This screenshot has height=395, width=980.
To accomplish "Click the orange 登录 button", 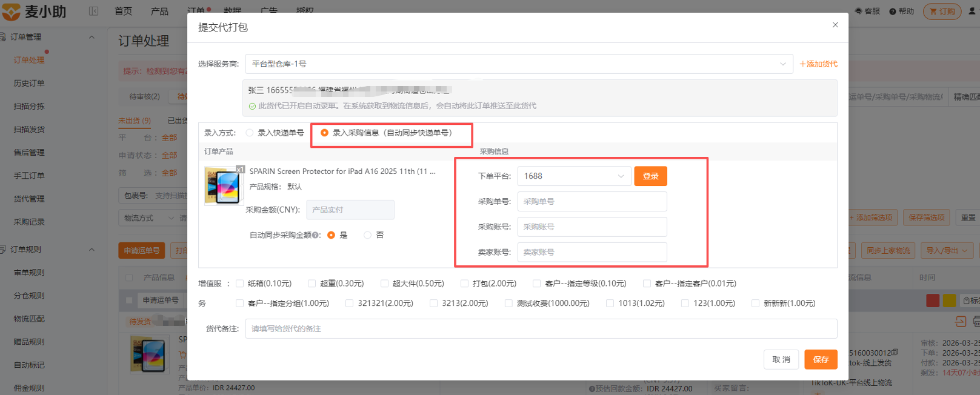I will (650, 176).
